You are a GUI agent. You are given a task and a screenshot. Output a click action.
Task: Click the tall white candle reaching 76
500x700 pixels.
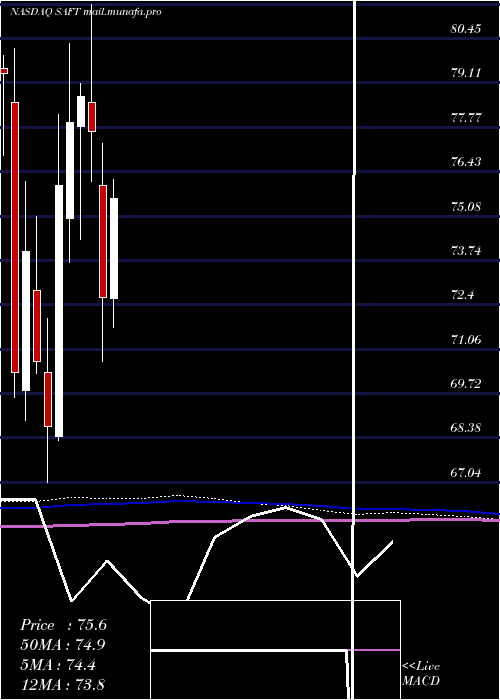pyautogui.click(x=59, y=311)
